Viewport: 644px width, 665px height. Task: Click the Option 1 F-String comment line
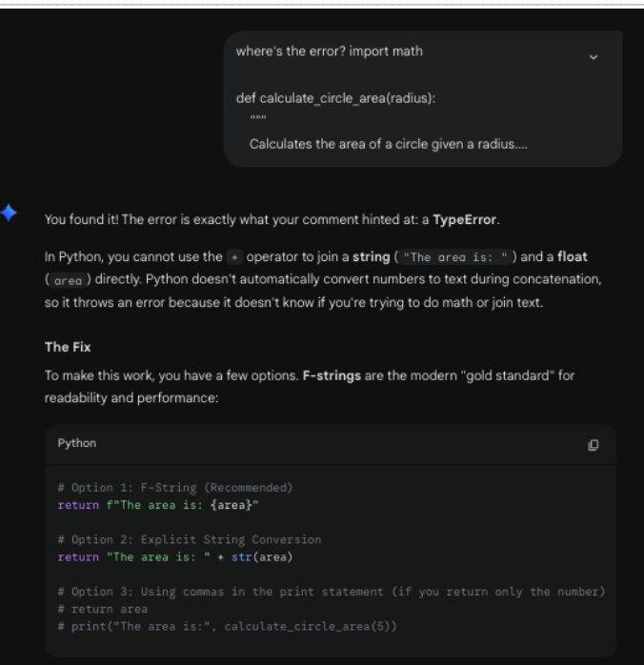[175, 488]
